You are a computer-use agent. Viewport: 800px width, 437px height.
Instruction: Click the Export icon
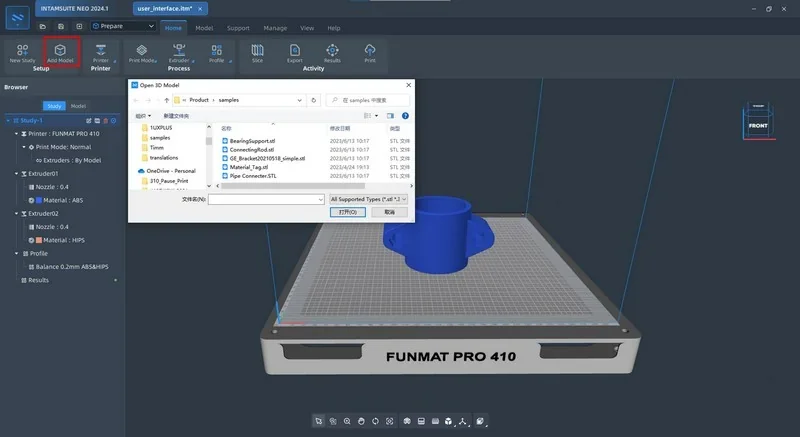pyautogui.click(x=294, y=50)
